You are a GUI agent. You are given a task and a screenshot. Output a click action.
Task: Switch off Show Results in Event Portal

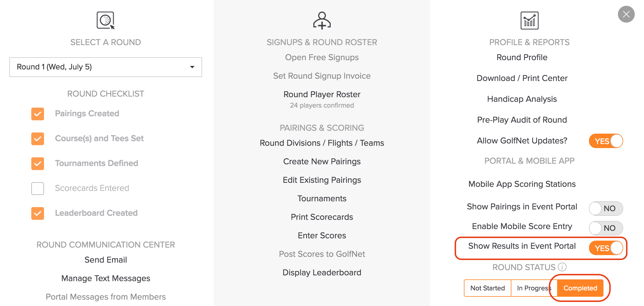[606, 248]
